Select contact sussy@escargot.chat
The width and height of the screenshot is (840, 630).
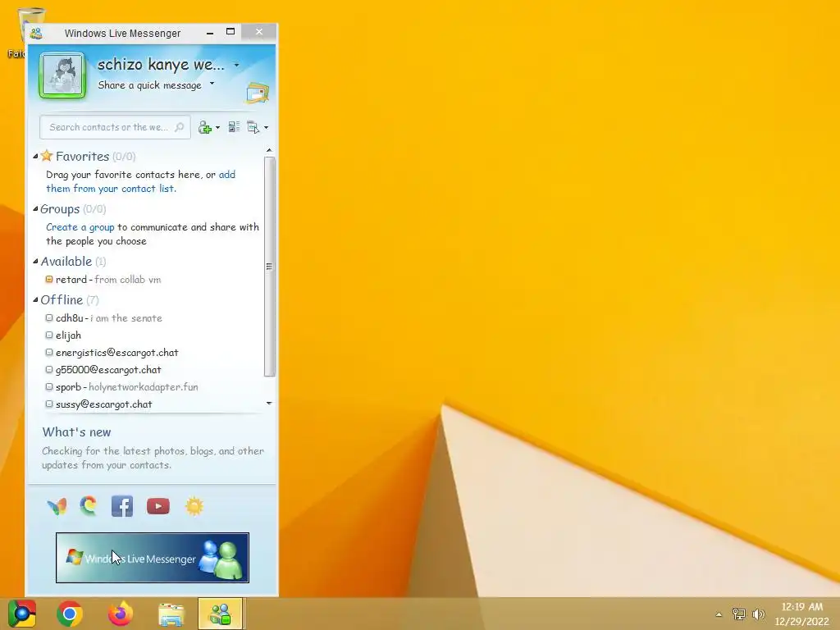pyautogui.click(x=103, y=404)
